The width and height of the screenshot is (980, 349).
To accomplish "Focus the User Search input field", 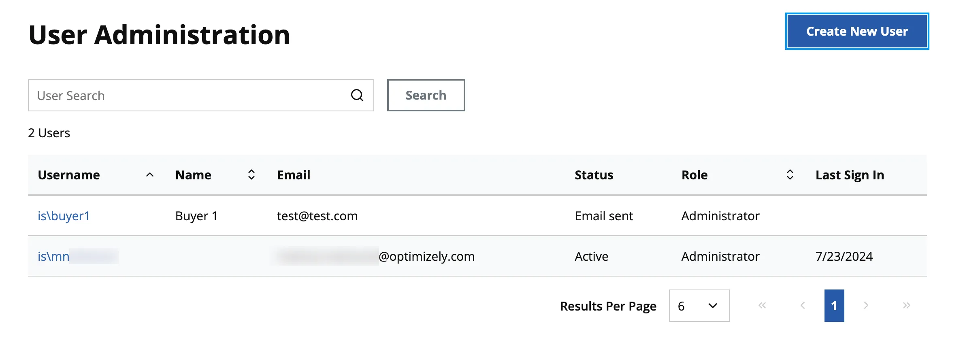I will 201,95.
